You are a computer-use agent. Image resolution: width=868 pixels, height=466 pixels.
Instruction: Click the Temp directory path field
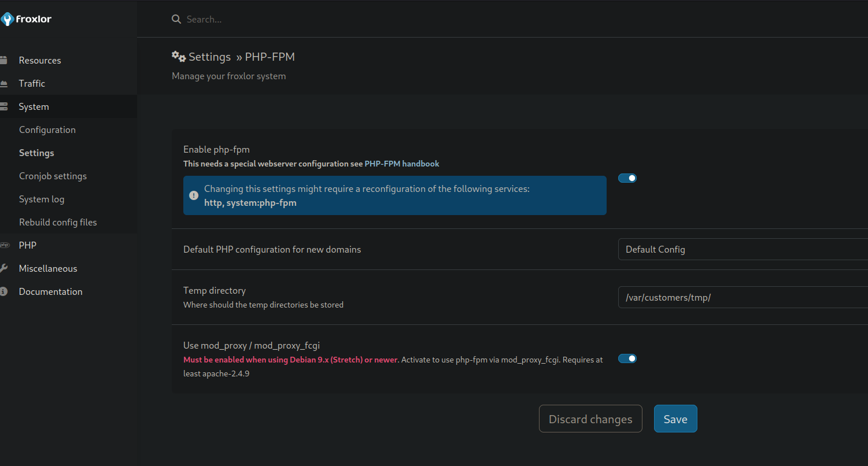coord(743,297)
